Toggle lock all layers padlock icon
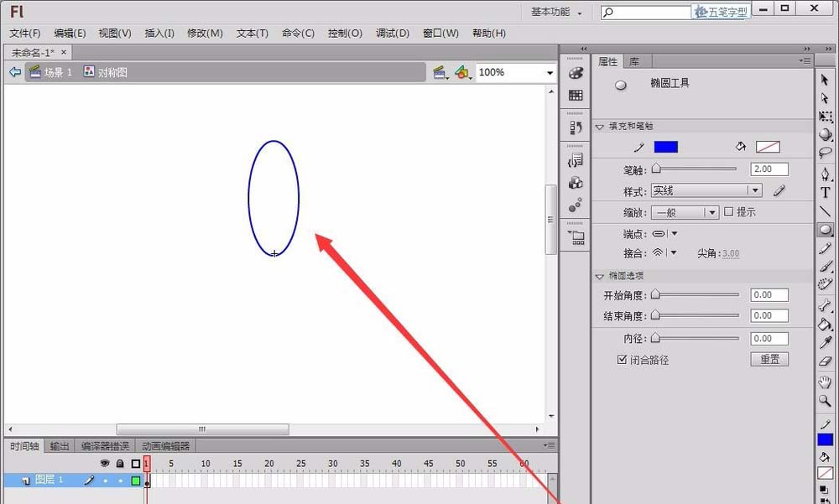The image size is (839, 504). click(x=120, y=464)
